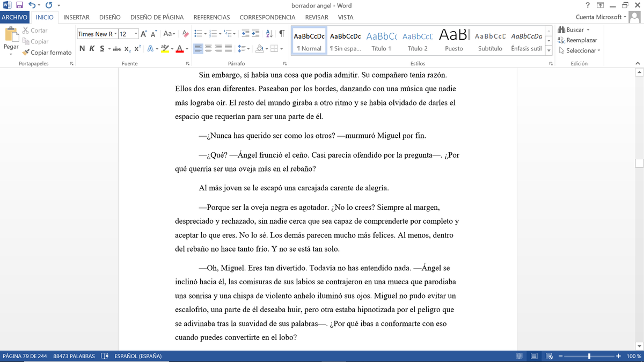Click ESPAÑOL (ESPAÑA) language indicator
The image size is (644, 362).
point(138,356)
